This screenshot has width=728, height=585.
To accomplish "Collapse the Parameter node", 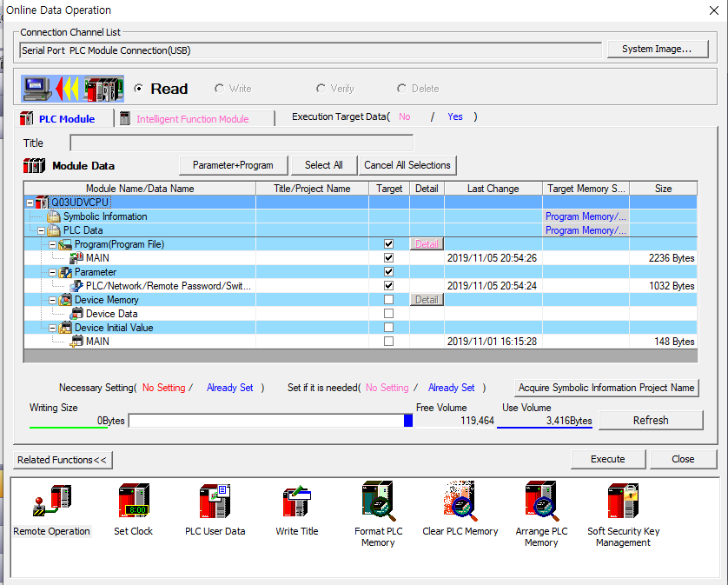I will point(52,273).
